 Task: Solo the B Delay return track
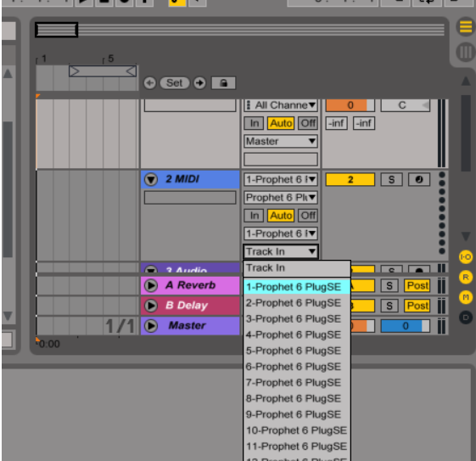coord(389,306)
